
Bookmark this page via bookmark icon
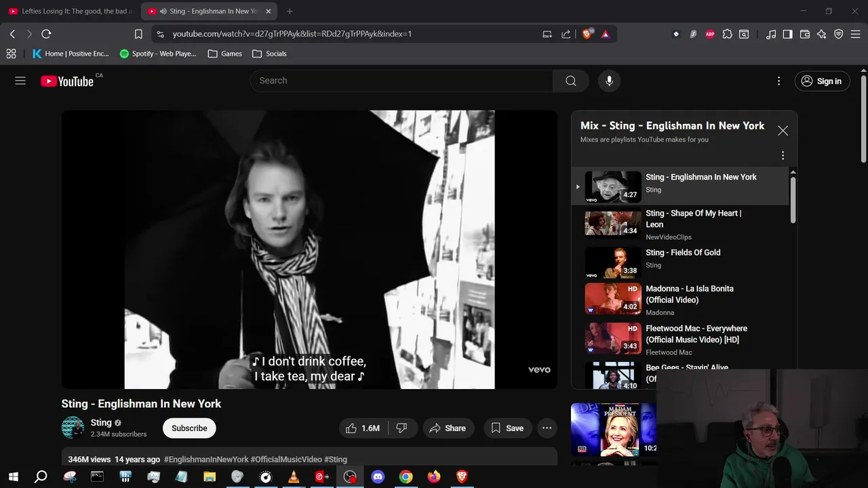(x=138, y=34)
